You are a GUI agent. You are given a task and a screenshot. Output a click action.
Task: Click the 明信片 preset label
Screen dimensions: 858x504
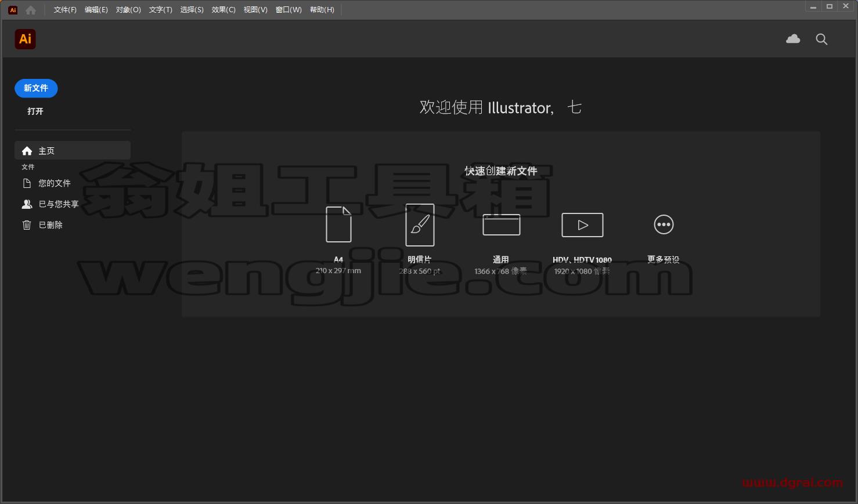pos(420,260)
